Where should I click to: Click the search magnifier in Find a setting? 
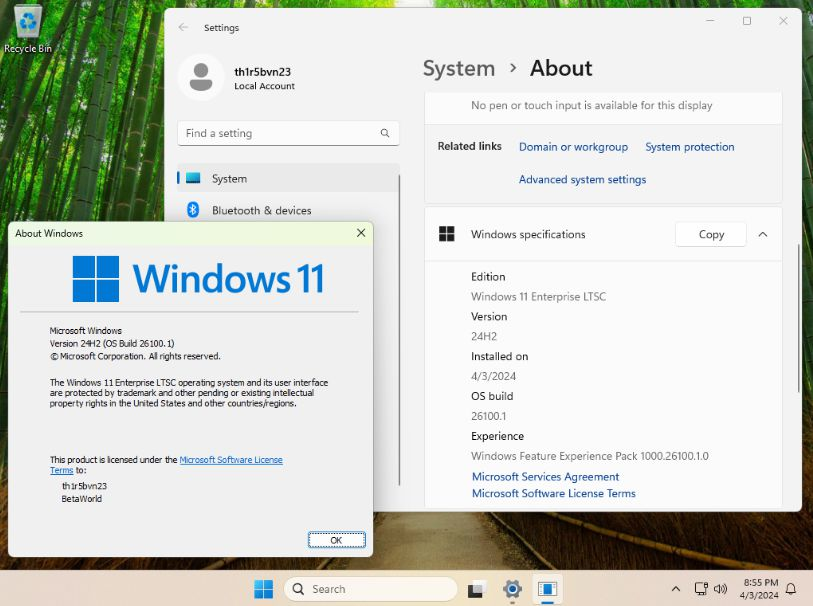pos(385,133)
